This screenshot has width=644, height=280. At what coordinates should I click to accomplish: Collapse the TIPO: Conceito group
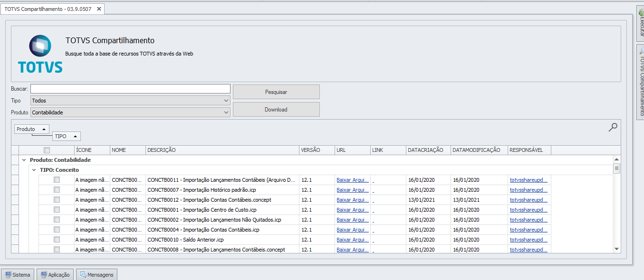34,170
